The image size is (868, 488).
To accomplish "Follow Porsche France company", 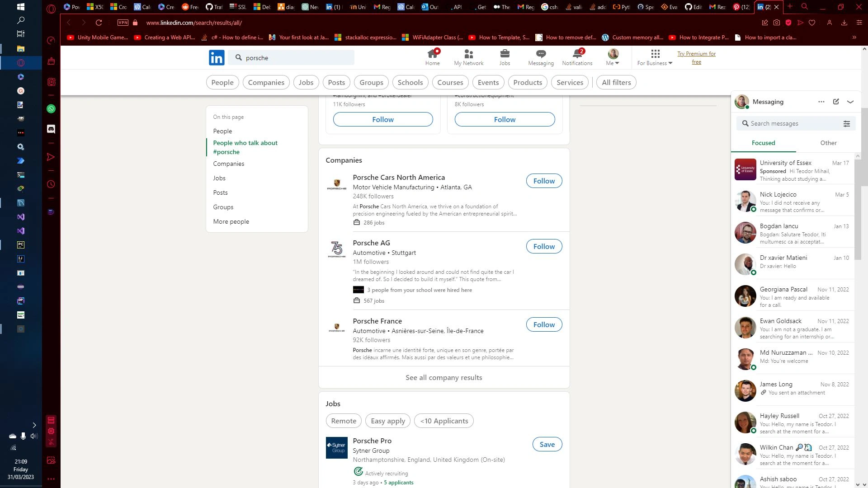I will (x=544, y=324).
